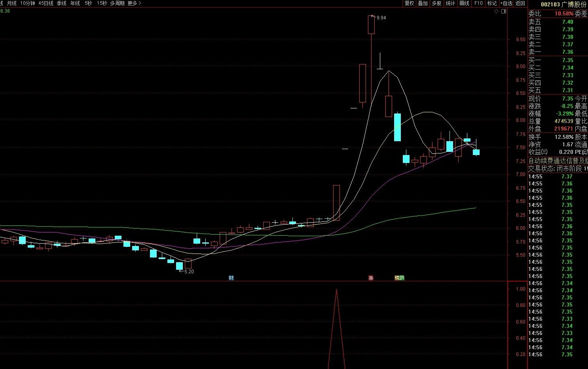
Task: Click the 外盘 value 219671
Action: pos(564,129)
